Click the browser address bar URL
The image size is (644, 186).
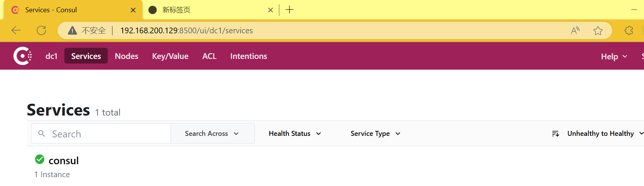click(187, 31)
